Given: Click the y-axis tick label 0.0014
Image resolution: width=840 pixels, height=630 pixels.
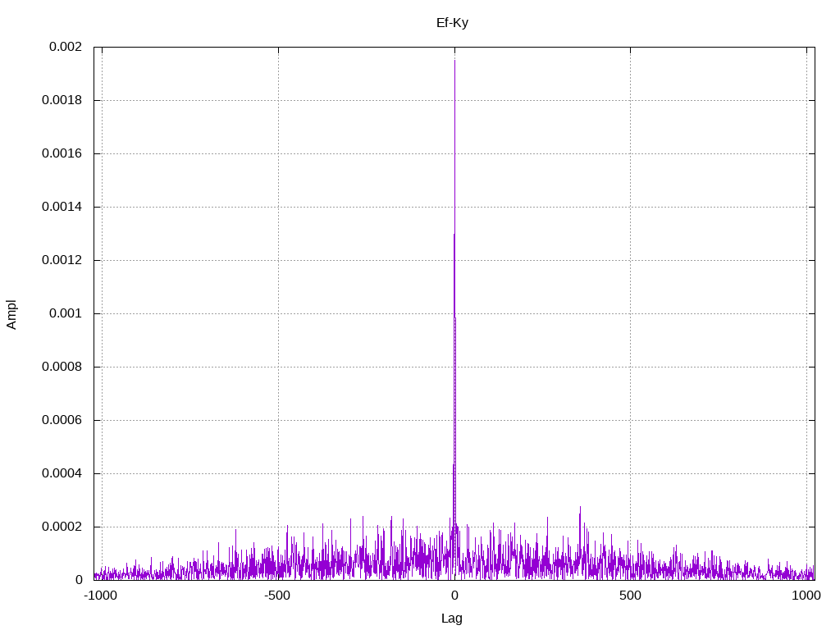Looking at the screenshot, I should pos(62,207).
